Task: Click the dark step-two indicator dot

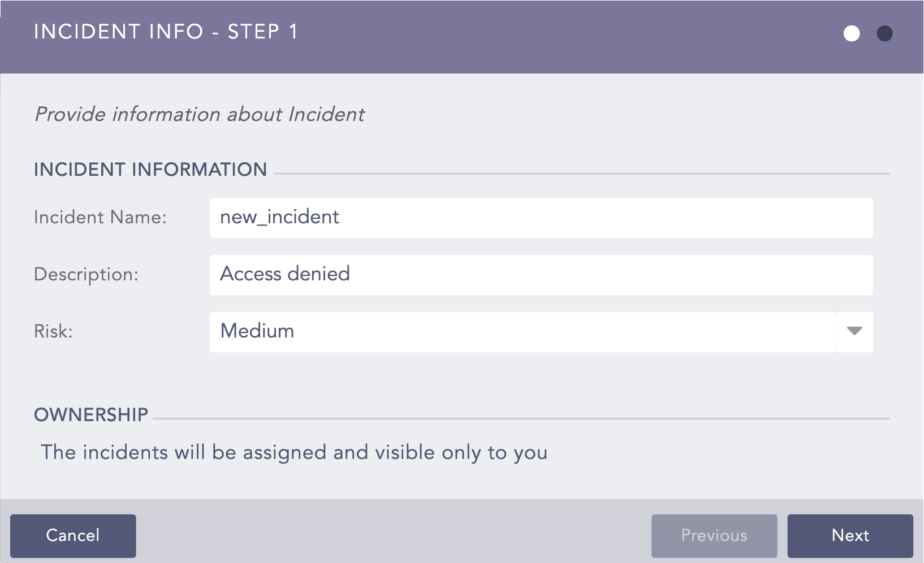Action: [884, 34]
